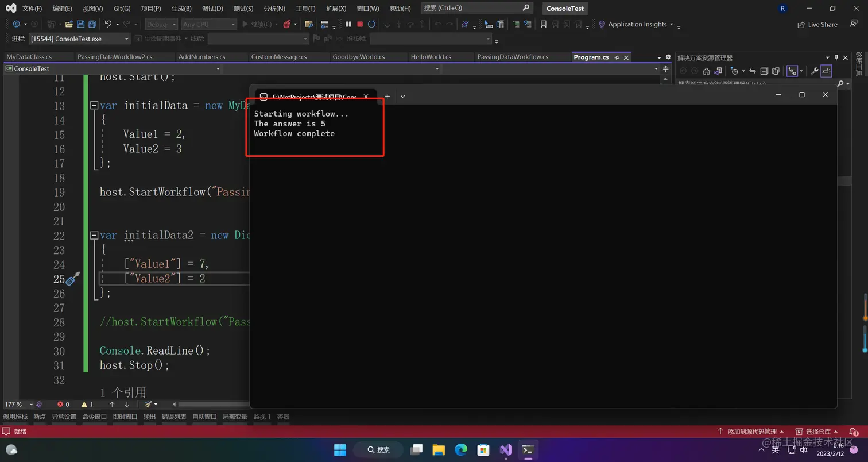Click the Navigate Backward arrow icon
Image resolution: width=868 pixels, height=462 pixels.
click(x=16, y=24)
